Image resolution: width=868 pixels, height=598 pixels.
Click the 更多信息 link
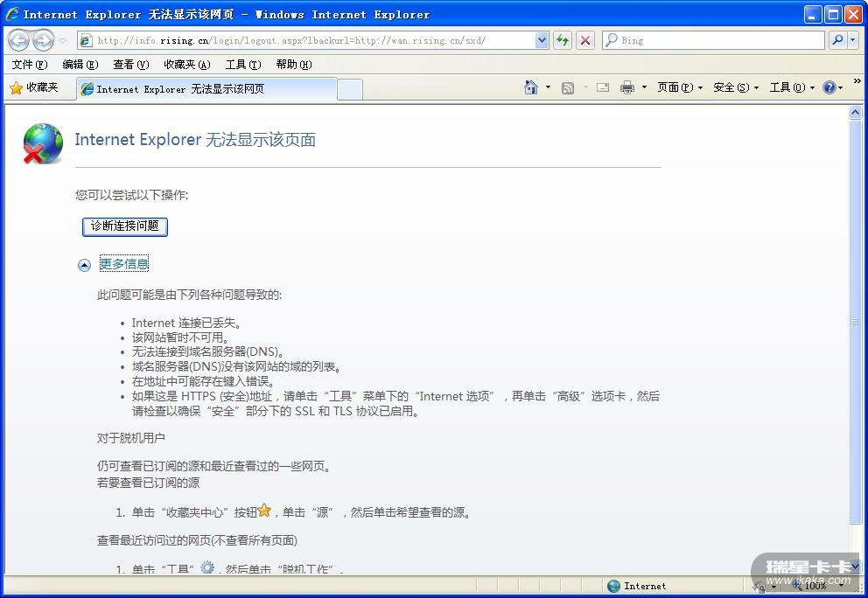tap(124, 264)
